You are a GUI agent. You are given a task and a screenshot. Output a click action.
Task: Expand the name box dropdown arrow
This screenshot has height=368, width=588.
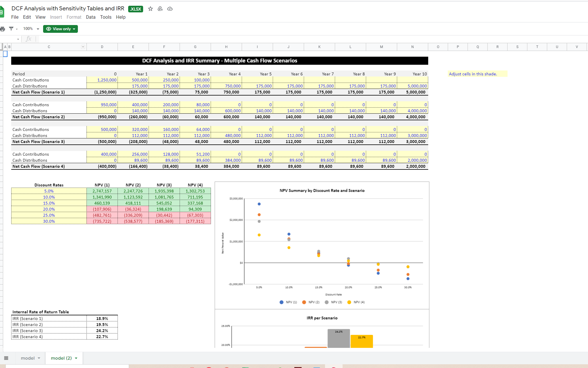(x=18, y=39)
